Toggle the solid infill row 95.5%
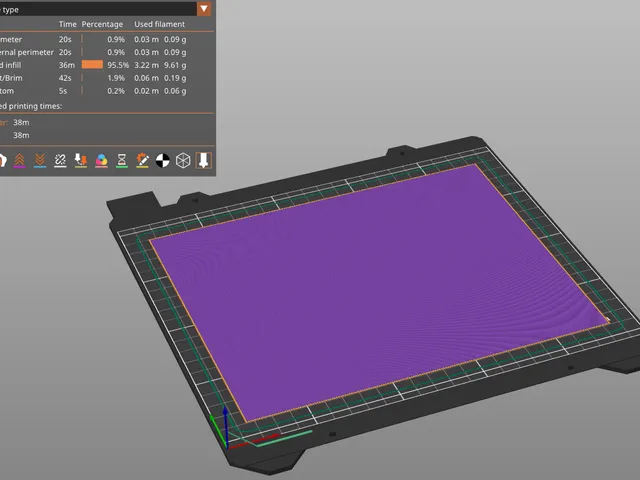This screenshot has width=640, height=480. point(107,65)
